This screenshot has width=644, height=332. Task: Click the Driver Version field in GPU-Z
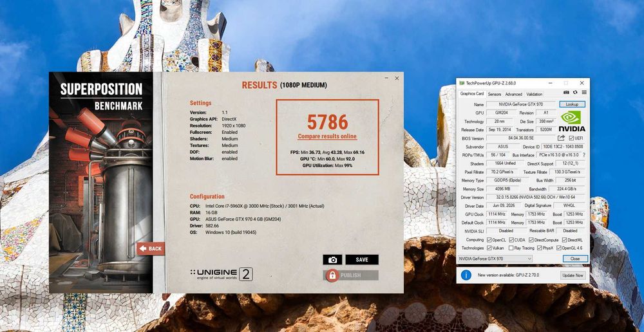[536, 197]
